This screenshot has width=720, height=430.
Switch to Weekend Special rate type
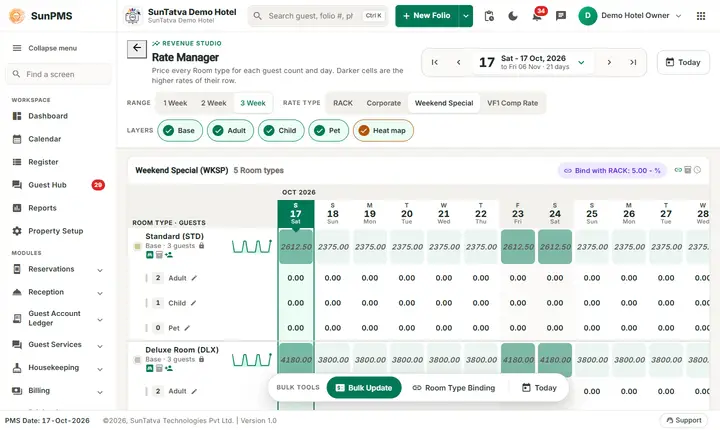444,103
